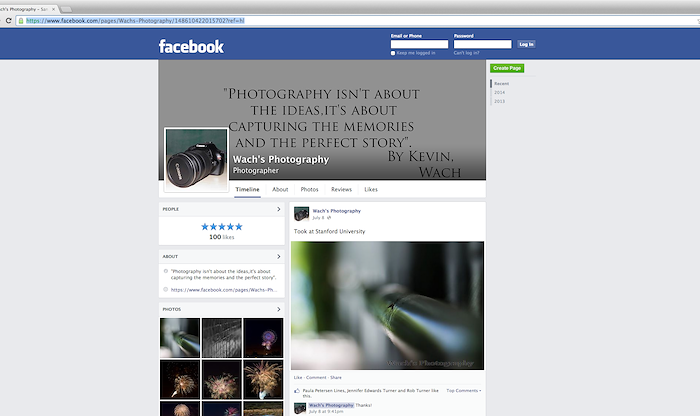This screenshot has width=700, height=416.
Task: Click the public audience icon next to July 8
Action: click(x=329, y=218)
